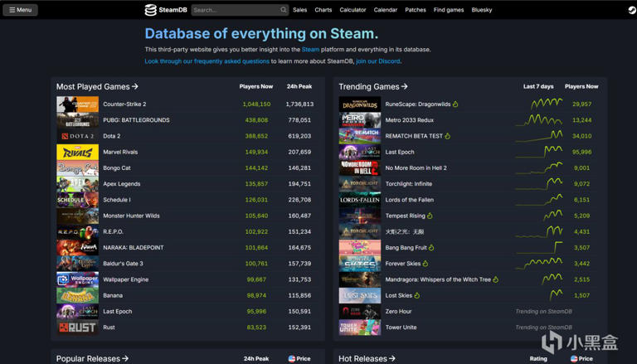Click Marvel Rivals thumbnail
The width and height of the screenshot is (637, 364).
click(x=78, y=152)
